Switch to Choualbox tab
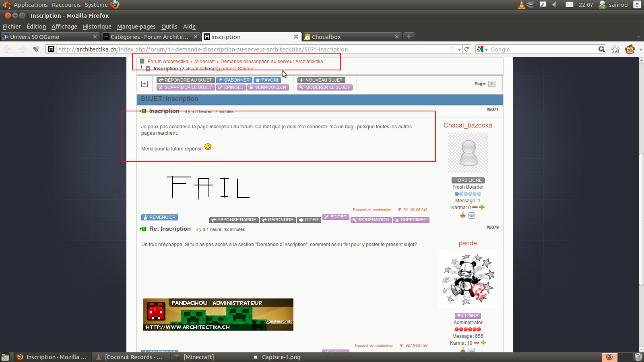The height and width of the screenshot is (362, 644). (x=352, y=37)
